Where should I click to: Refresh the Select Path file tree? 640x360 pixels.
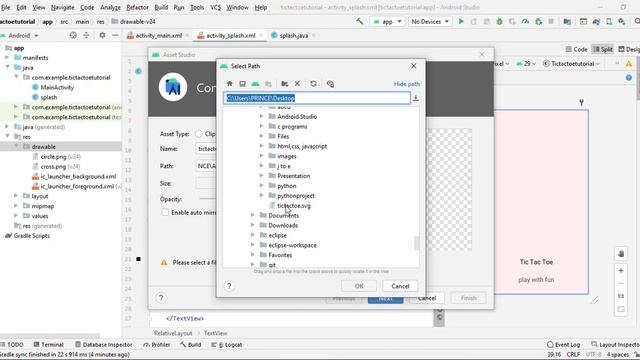[313, 84]
